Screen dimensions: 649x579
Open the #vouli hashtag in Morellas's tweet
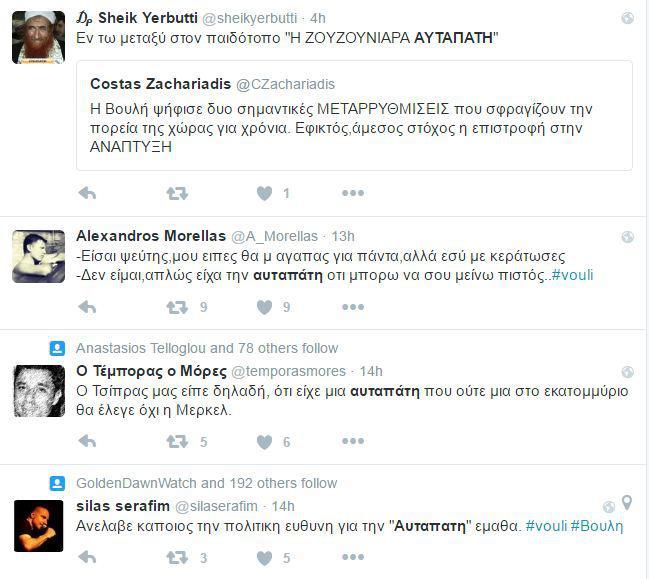[x=572, y=275]
